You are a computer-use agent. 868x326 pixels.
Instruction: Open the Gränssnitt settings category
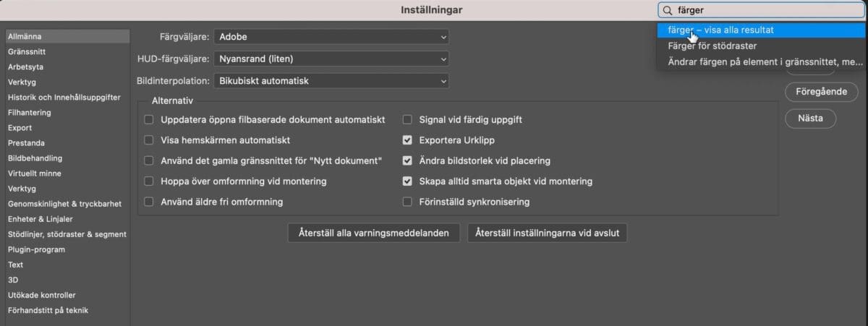tap(27, 51)
